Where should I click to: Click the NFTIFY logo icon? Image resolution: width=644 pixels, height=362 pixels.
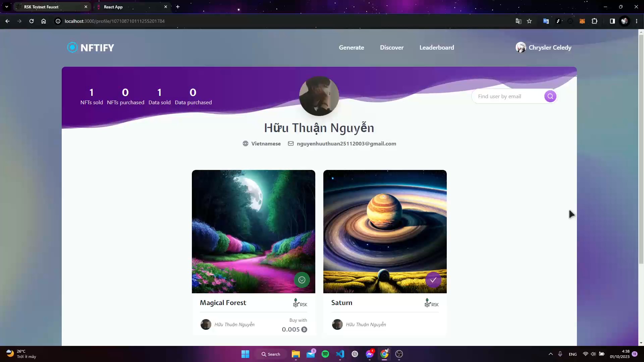point(72,48)
